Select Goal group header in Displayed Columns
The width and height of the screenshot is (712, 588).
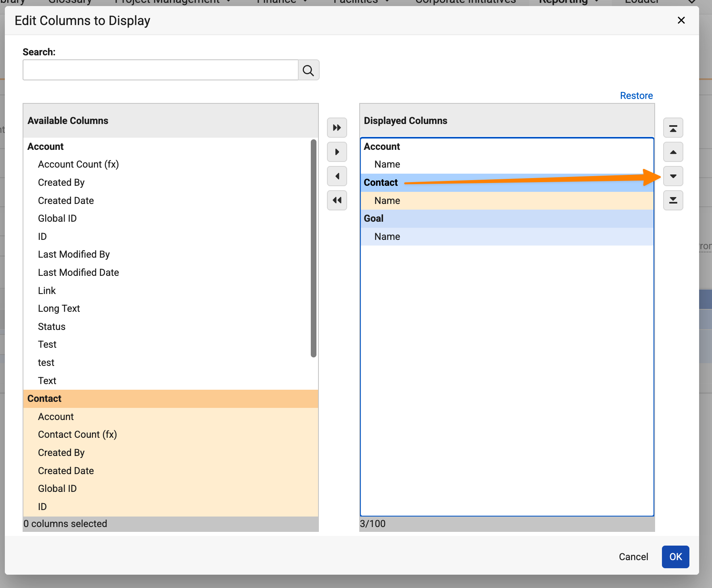(x=507, y=218)
